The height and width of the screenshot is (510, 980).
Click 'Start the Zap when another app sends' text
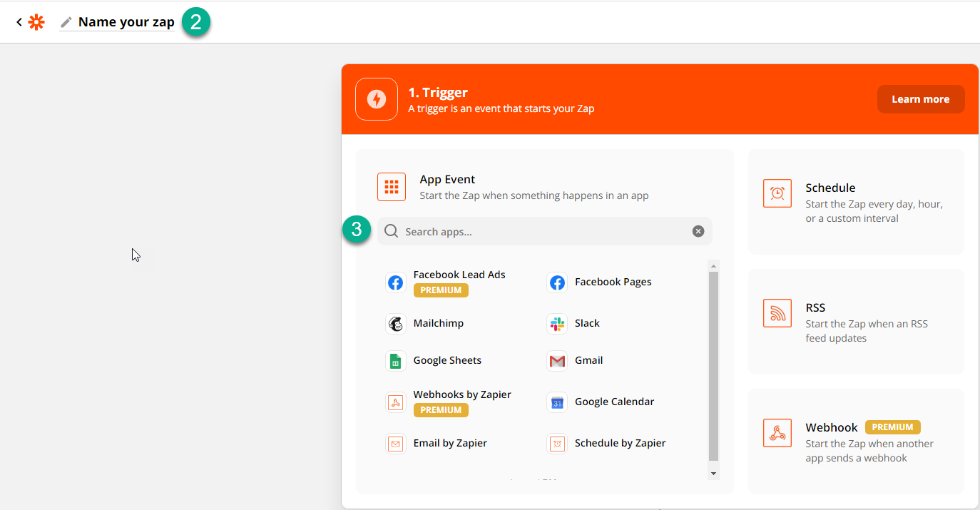pos(869,451)
